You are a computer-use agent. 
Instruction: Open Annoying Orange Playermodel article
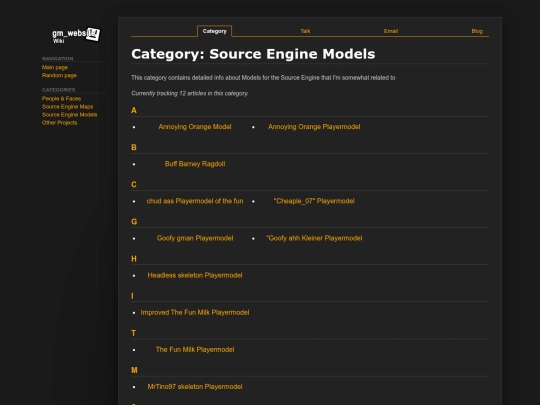tap(314, 127)
